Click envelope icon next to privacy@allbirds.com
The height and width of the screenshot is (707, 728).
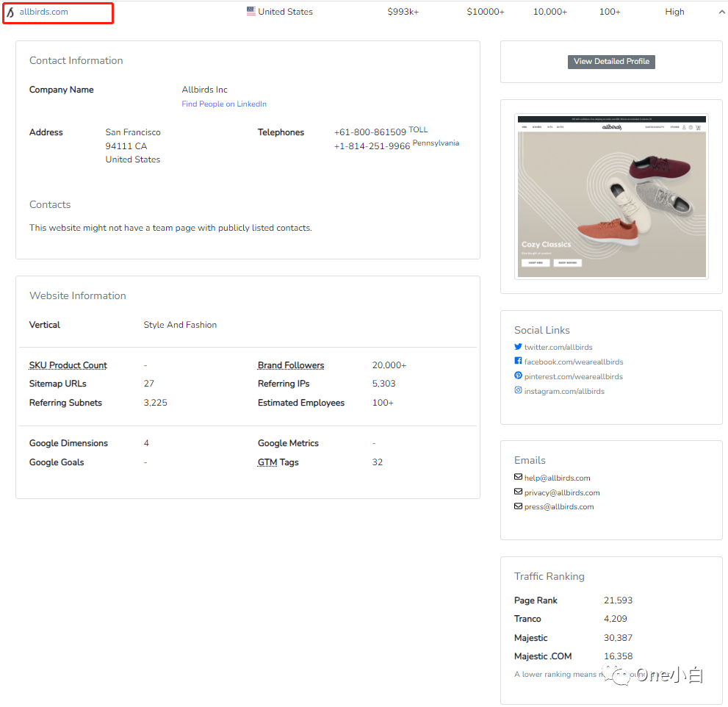pyautogui.click(x=518, y=492)
